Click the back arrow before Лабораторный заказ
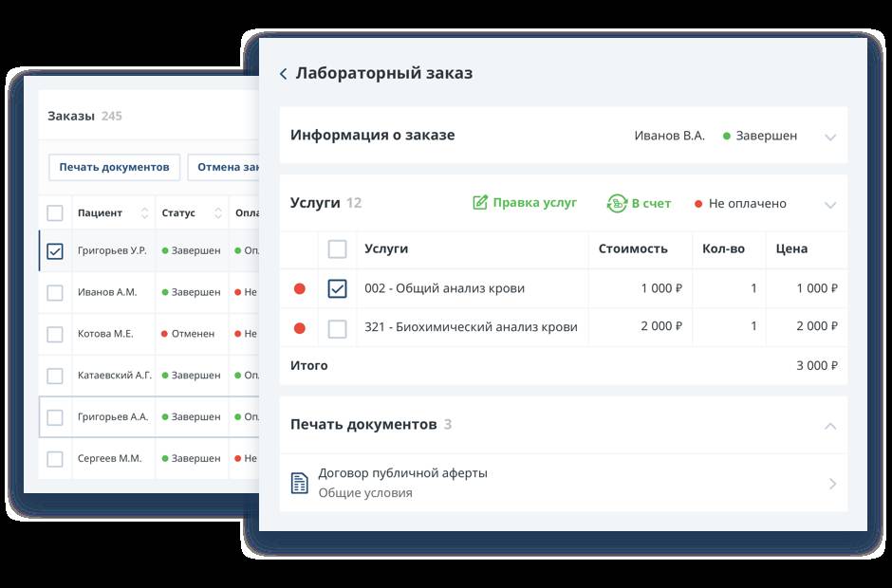Image resolution: width=892 pixels, height=588 pixels. [283, 72]
